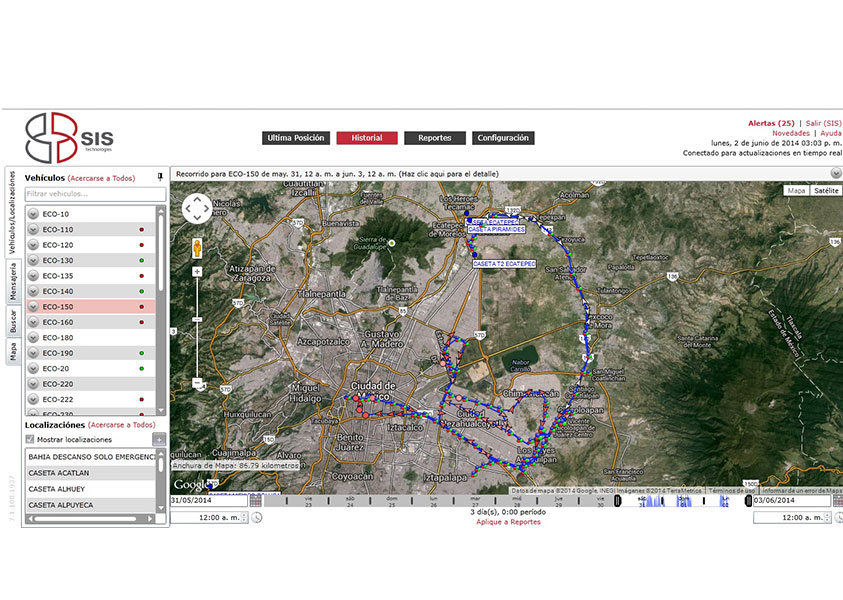Switch map view to Satélite
843x600 pixels.
coord(826,191)
